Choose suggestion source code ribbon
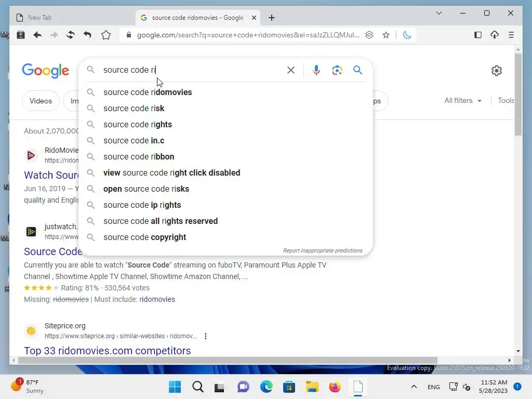Screen dimensions: 532x399 coord(226,157)
